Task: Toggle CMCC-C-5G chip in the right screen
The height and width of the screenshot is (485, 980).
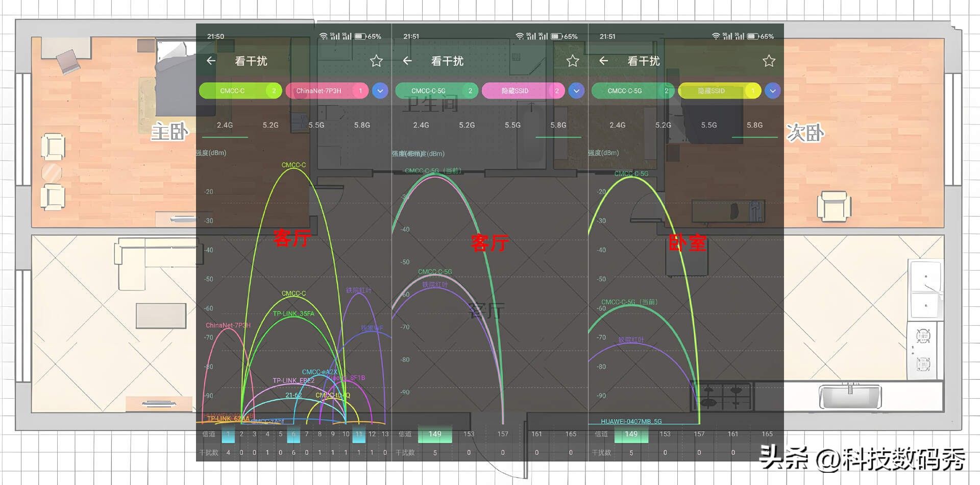Action: 633,91
